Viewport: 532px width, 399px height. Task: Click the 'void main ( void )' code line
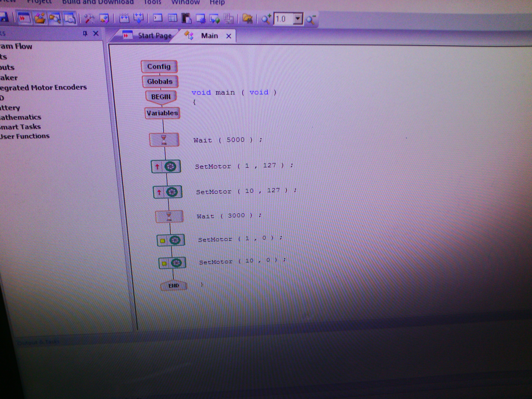[x=234, y=92]
